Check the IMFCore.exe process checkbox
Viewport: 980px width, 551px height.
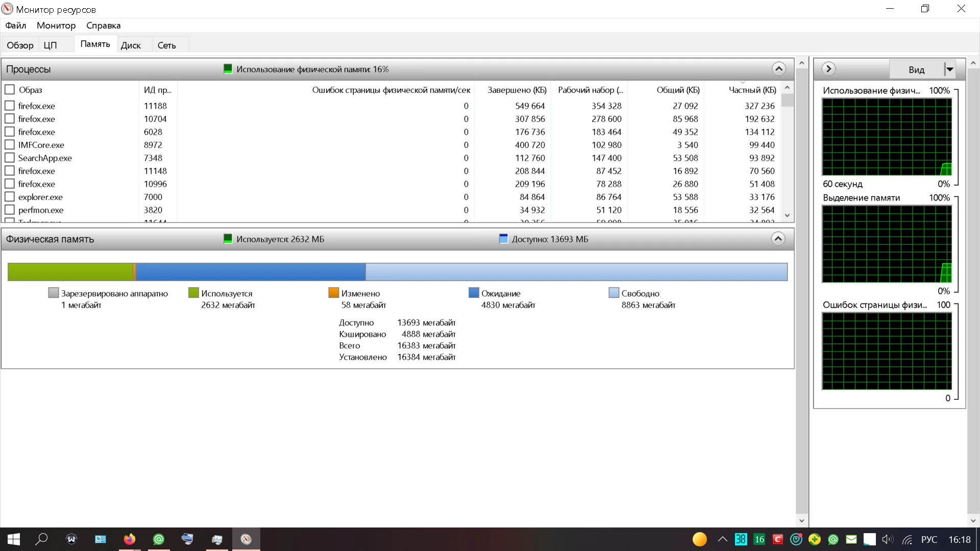[10, 145]
